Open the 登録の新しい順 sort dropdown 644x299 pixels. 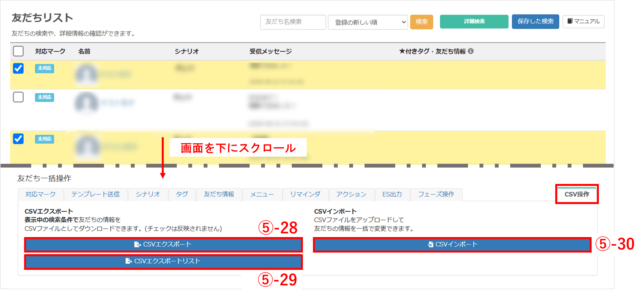click(x=368, y=22)
